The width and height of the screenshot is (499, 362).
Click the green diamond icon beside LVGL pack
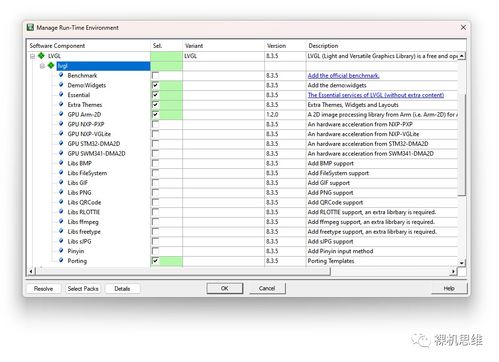tap(41, 55)
